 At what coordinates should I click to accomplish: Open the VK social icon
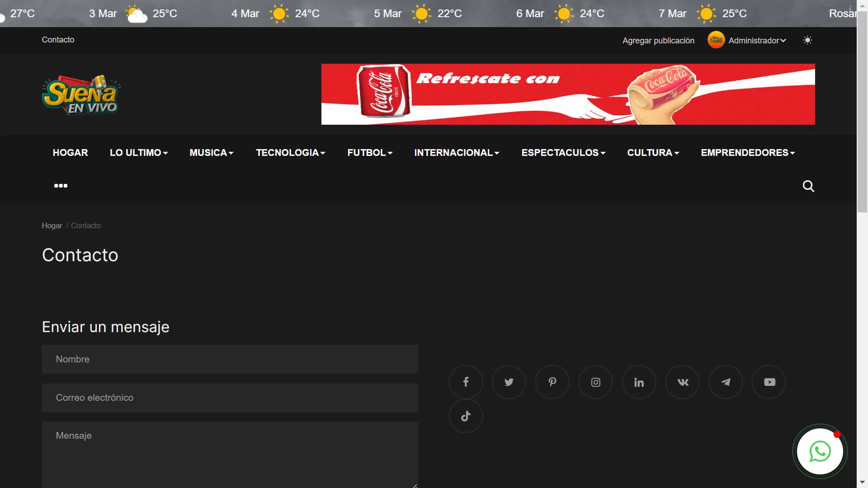click(x=683, y=382)
